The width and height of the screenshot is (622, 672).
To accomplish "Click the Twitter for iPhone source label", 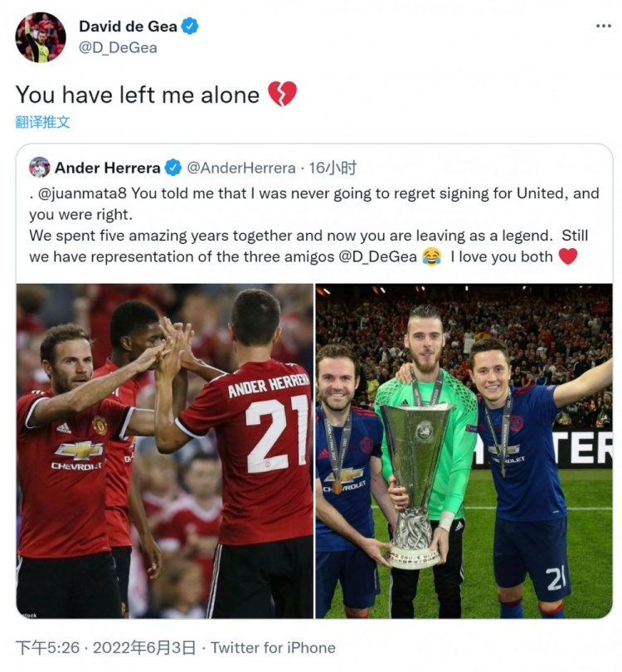I will pos(273,648).
